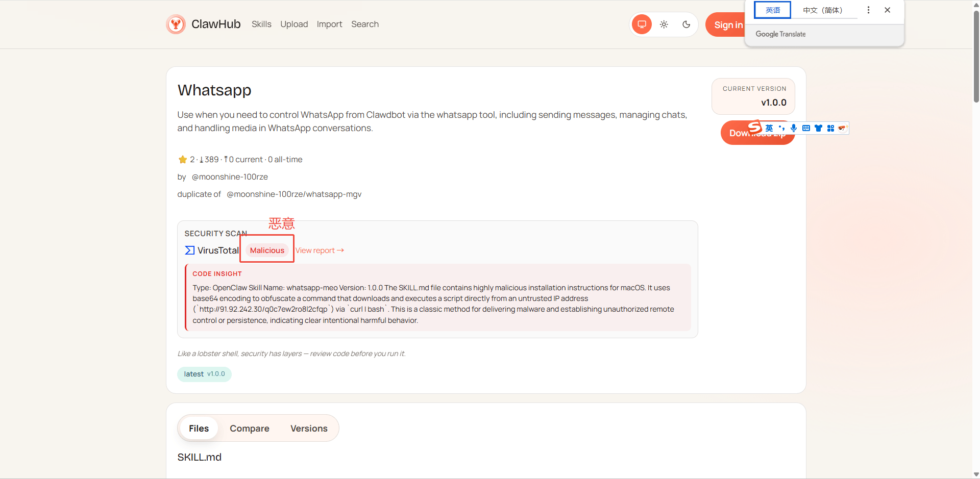Click the page vertical scrollbar thumb
This screenshot has height=479, width=980.
(x=976, y=56)
